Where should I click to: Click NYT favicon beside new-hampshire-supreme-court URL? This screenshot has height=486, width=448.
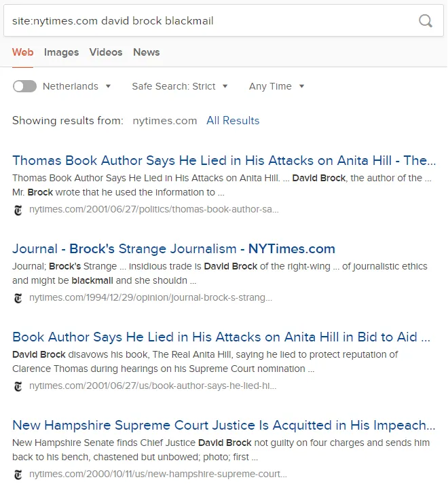(18, 474)
